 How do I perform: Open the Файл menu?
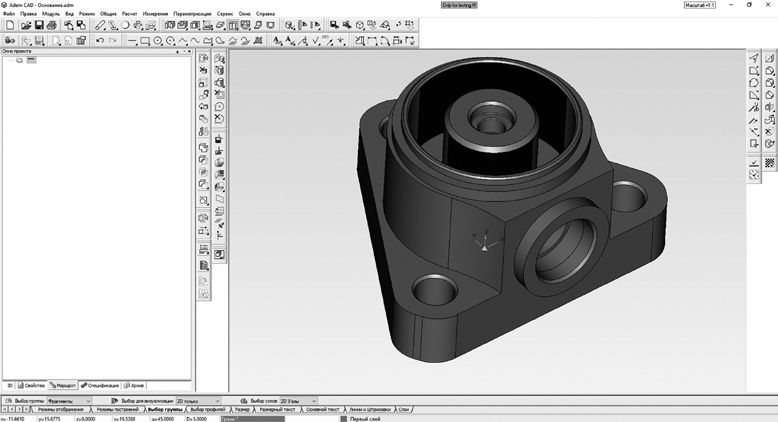click(9, 14)
